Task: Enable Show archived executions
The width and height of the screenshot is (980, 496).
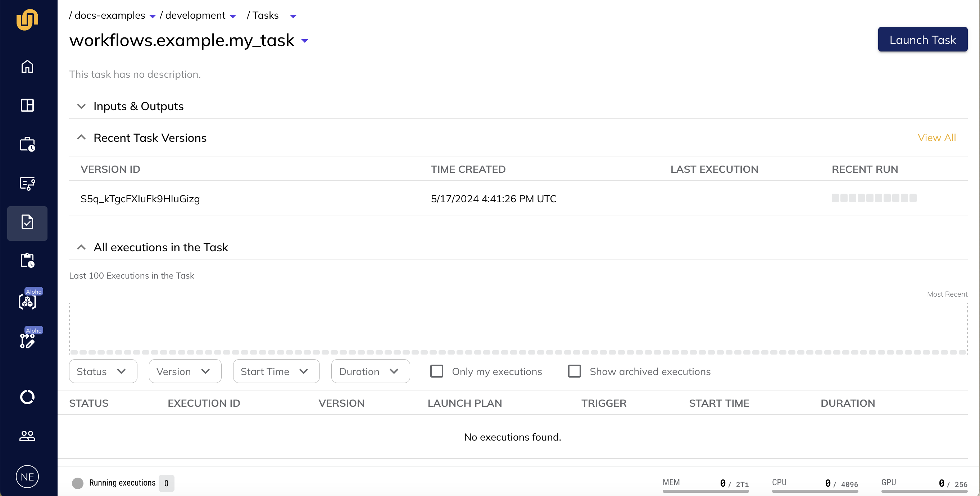Action: point(574,371)
